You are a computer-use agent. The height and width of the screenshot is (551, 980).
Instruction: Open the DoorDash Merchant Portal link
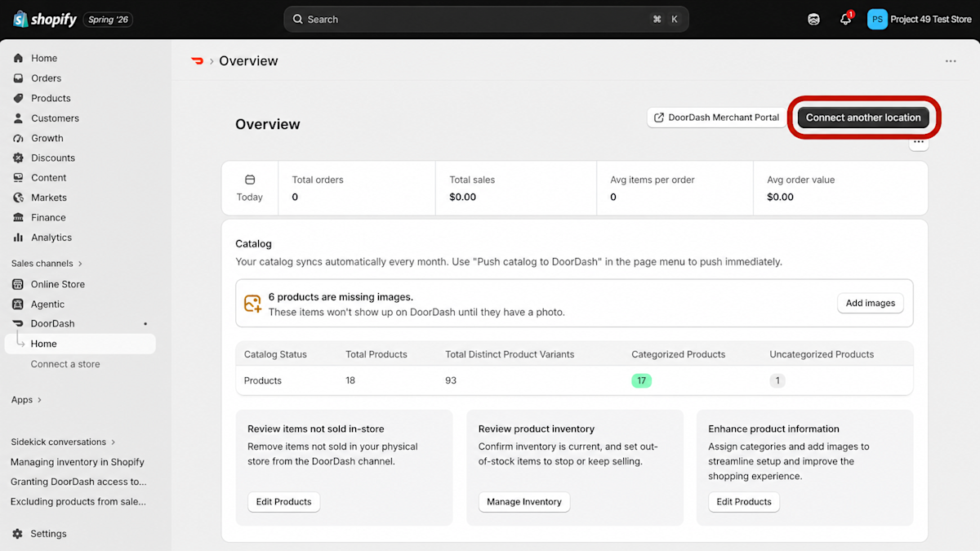pos(716,118)
